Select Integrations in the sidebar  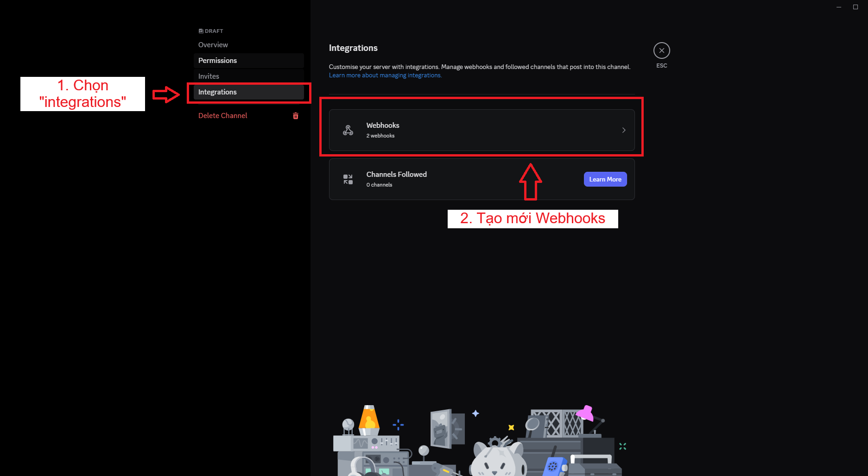[x=217, y=92]
